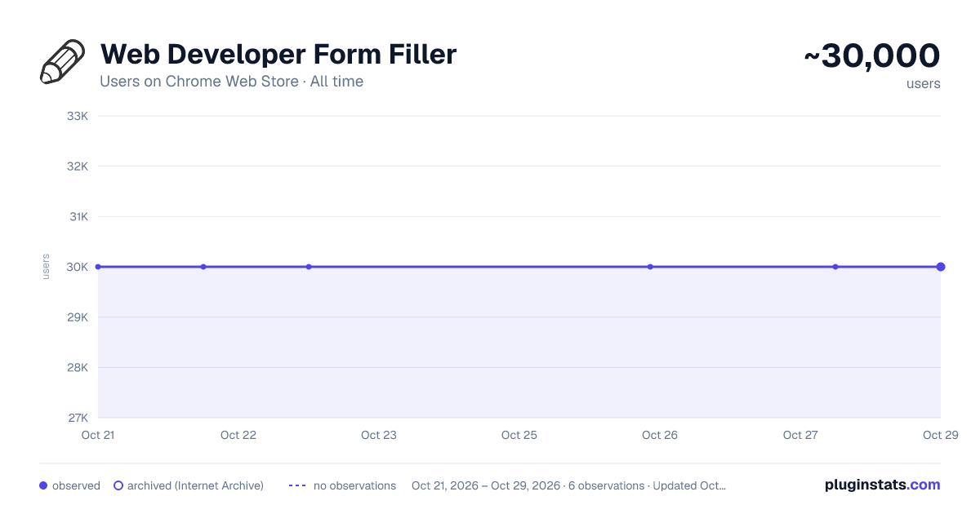Click the 'Oct 27' x-axis label
This screenshot has height=514, width=980.
point(800,435)
